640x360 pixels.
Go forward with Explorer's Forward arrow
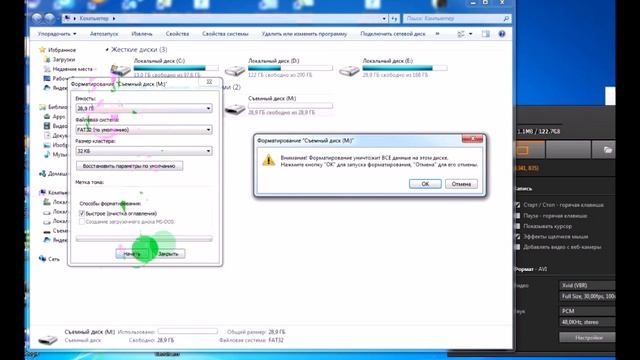tap(49, 18)
